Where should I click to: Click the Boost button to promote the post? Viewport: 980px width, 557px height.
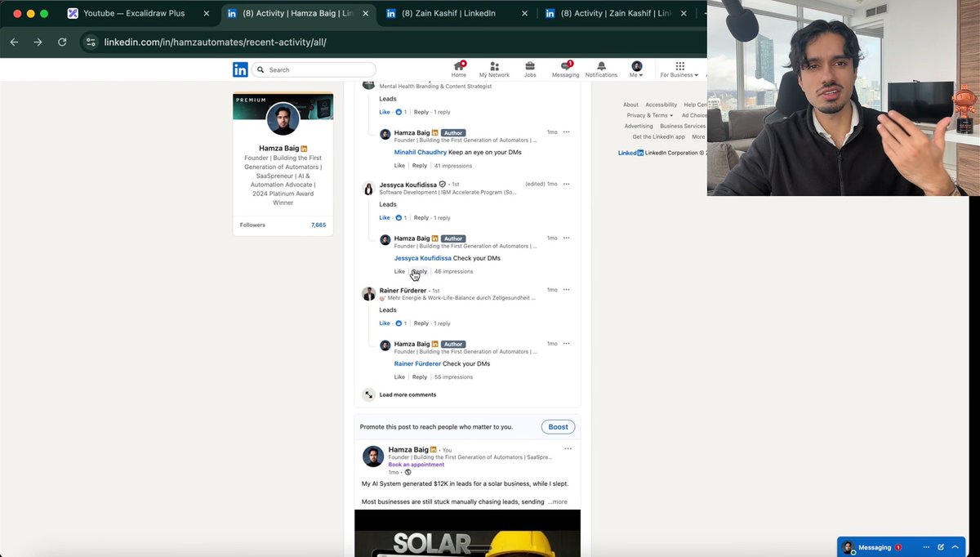coord(558,426)
